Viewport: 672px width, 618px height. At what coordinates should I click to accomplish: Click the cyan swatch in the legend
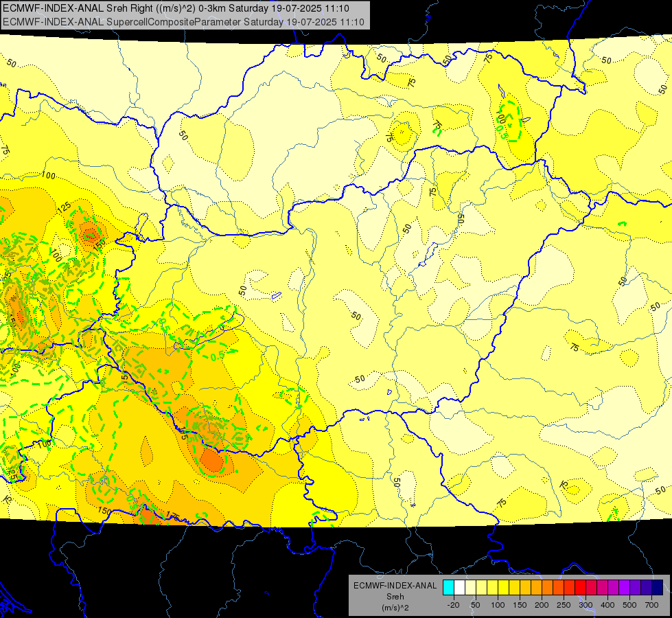pos(448,587)
